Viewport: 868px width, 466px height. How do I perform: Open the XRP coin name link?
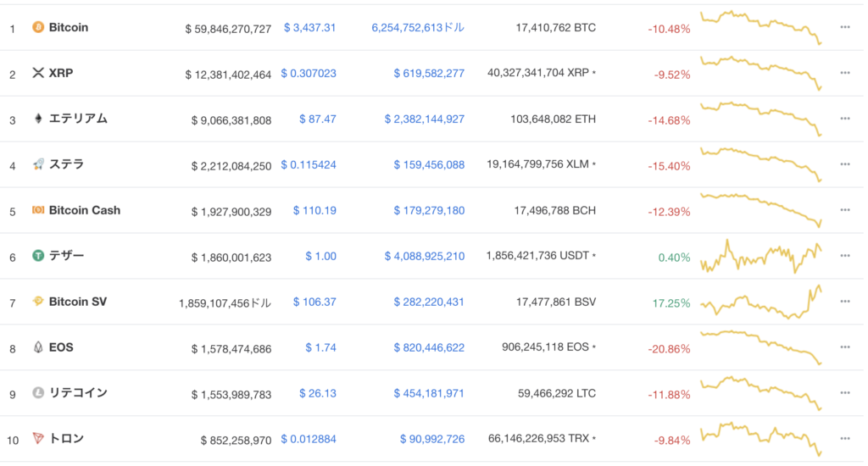pos(61,73)
